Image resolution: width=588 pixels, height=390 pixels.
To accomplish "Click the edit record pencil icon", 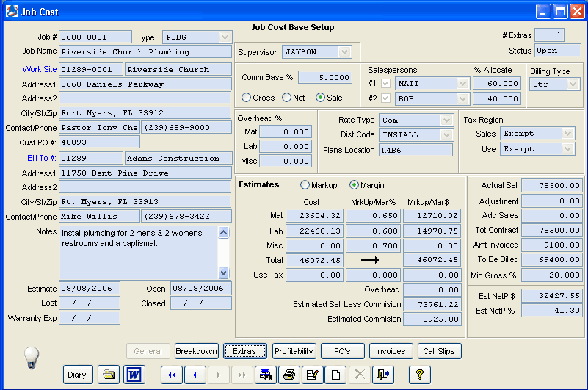I will 313,375.
